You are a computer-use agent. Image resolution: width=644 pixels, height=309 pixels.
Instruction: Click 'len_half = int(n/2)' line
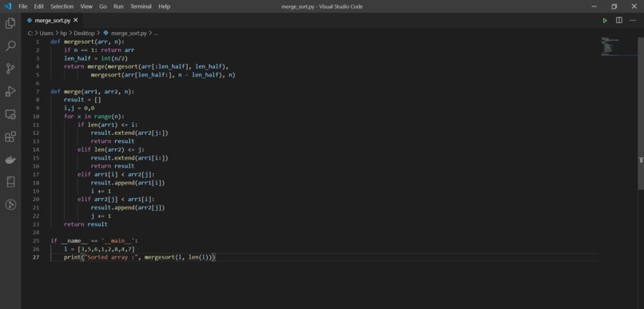96,58
